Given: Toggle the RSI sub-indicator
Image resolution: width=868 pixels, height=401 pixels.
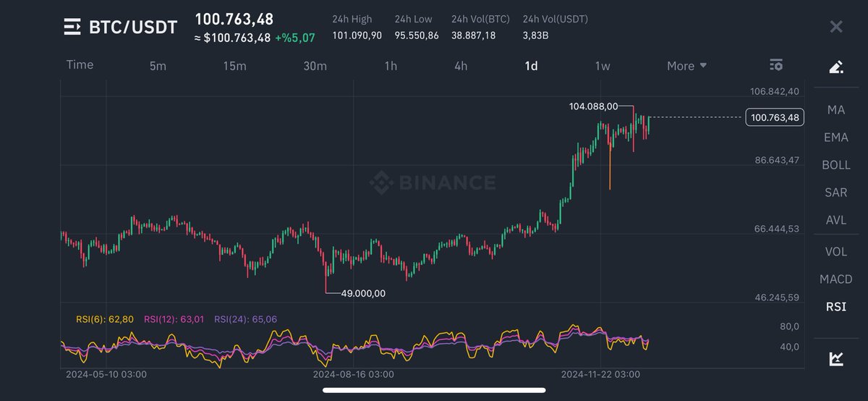Looking at the screenshot, I should pyautogui.click(x=835, y=307).
